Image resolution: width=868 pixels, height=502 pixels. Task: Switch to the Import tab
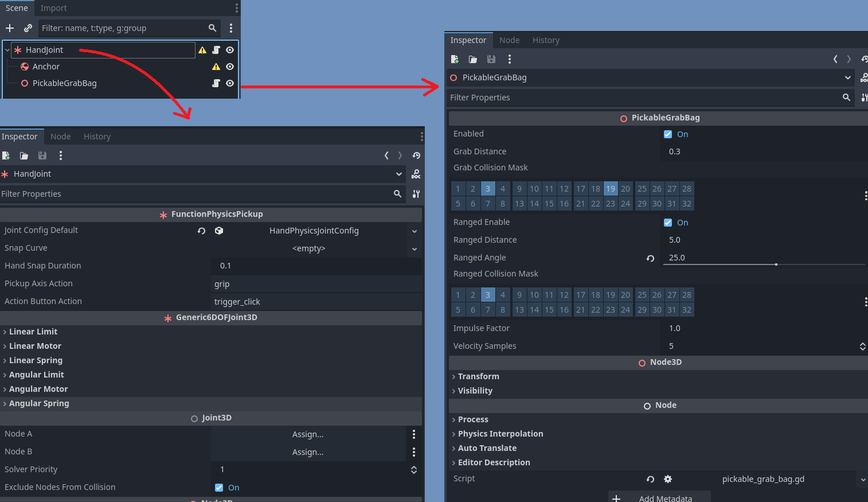(x=53, y=8)
